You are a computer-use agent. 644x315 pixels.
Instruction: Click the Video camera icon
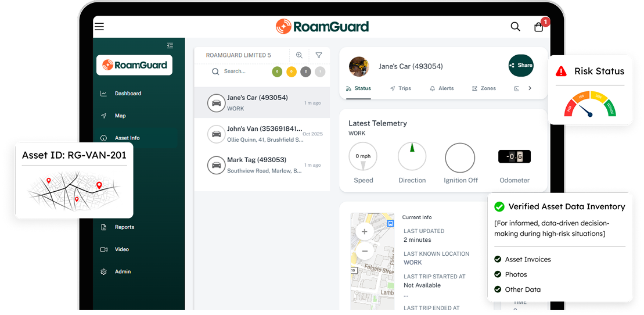pos(103,249)
